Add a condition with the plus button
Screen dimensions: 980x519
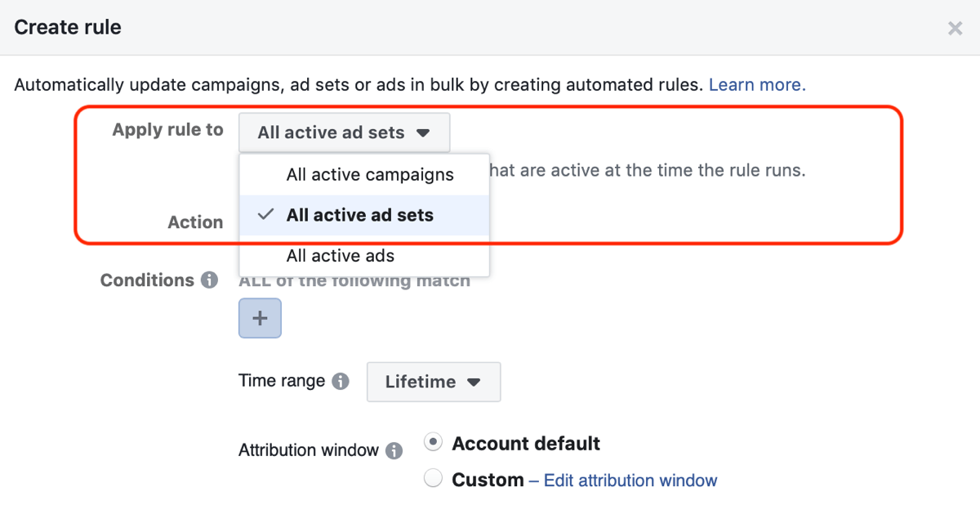point(259,318)
